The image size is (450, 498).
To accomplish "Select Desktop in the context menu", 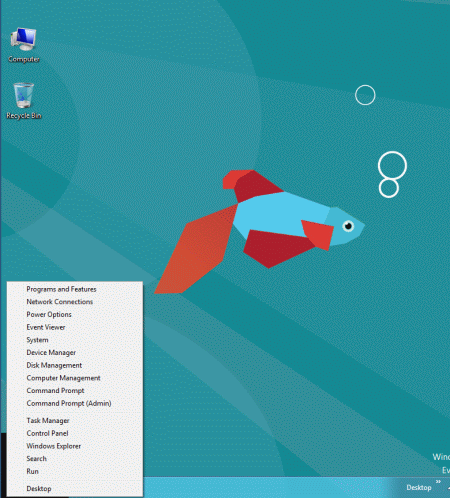I will click(x=75, y=488).
